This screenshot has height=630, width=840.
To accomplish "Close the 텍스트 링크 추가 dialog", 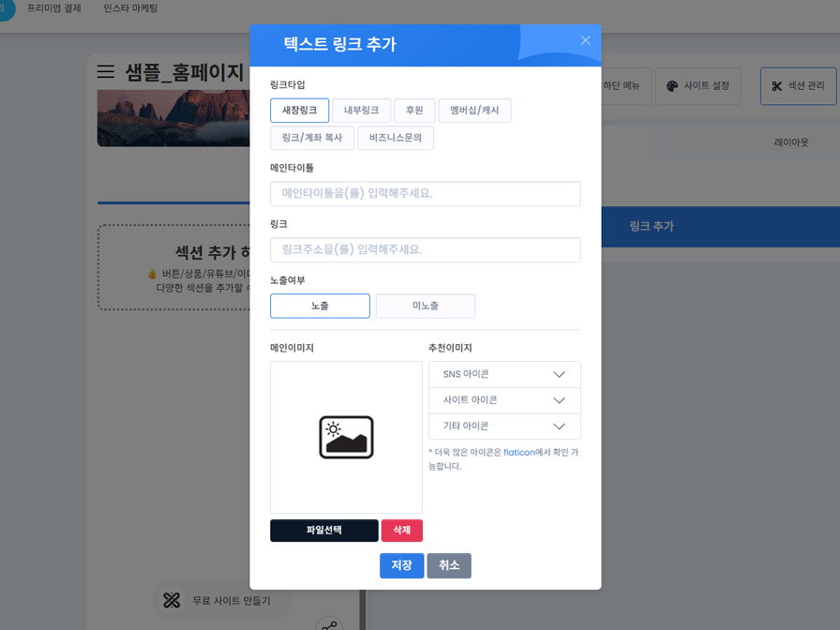I will 585,40.
